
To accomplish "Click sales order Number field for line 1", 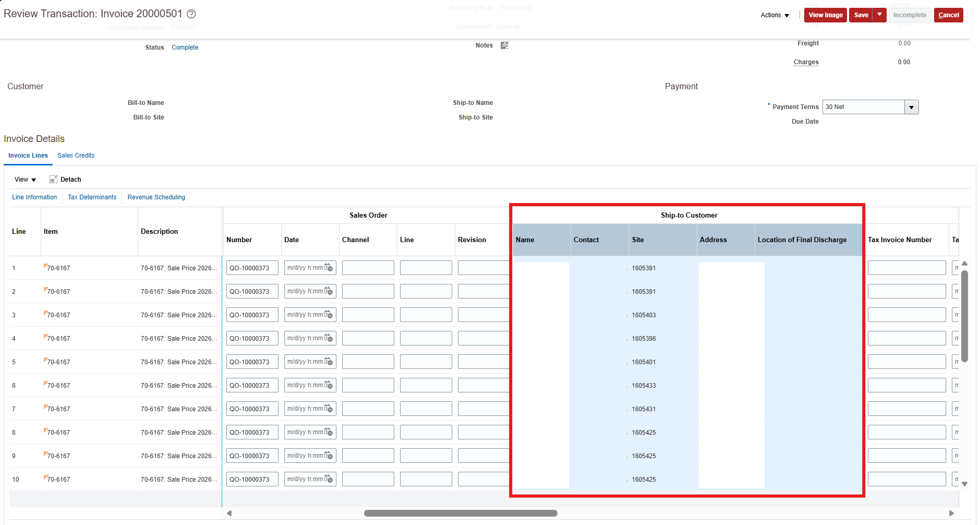I will 252,268.
